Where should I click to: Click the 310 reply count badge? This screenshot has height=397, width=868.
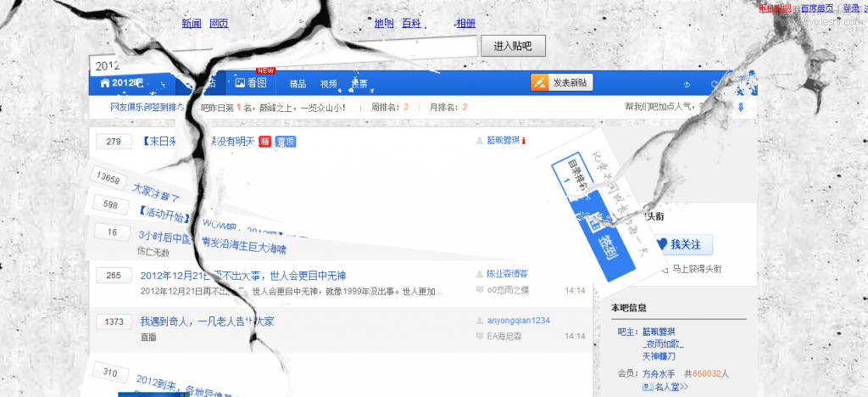click(110, 372)
